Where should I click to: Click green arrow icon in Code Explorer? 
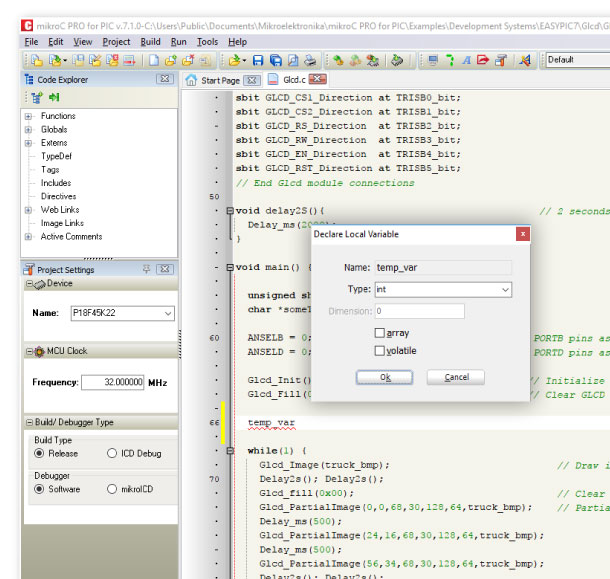point(54,97)
